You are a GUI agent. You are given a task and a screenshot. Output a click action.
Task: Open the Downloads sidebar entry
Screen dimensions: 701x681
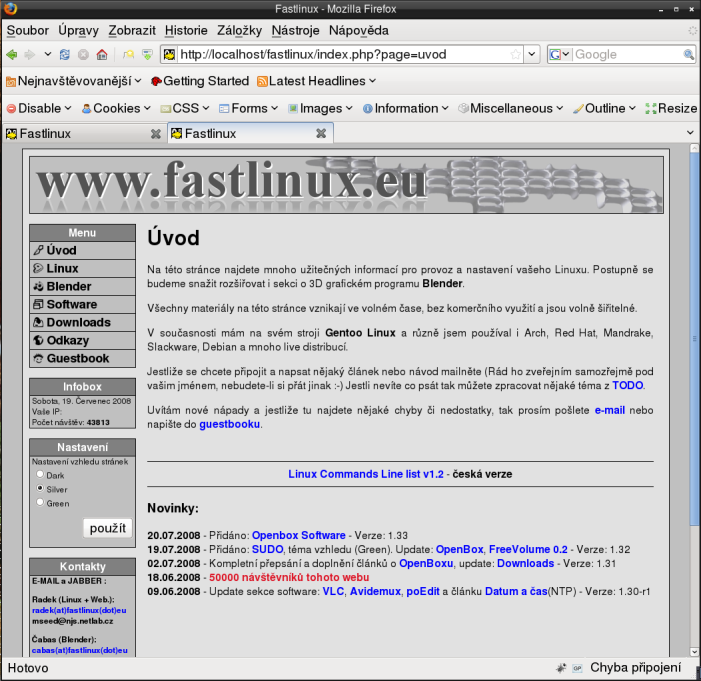[x=82, y=322]
